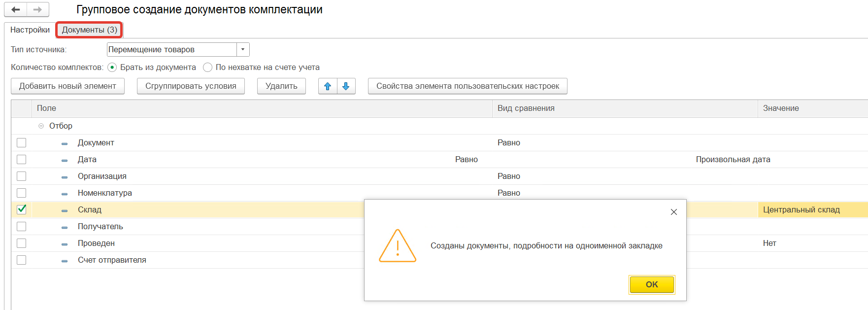Click Сгруппировать условия button
Screen dimensions: 868x310
pos(191,86)
